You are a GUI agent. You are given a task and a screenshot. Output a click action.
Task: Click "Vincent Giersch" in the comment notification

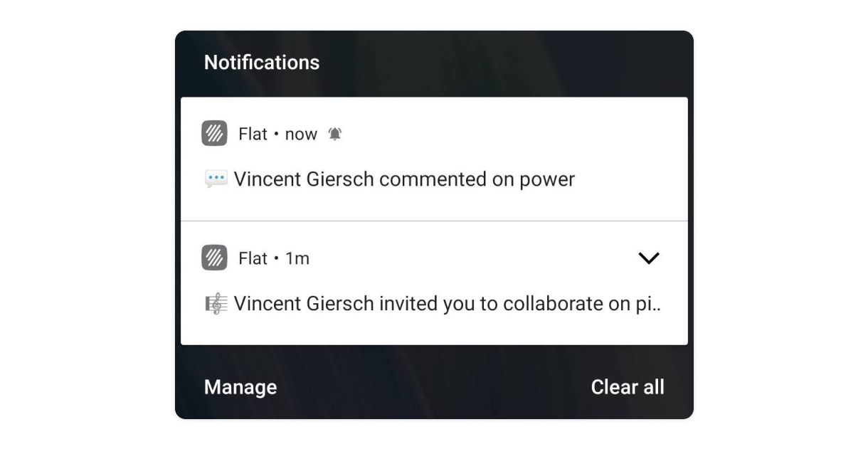[x=304, y=179]
